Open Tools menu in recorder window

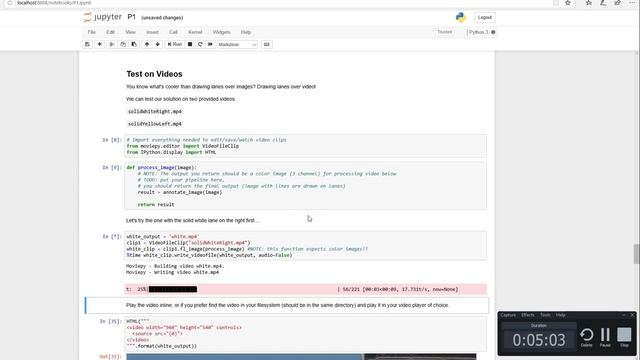pyautogui.click(x=545, y=315)
